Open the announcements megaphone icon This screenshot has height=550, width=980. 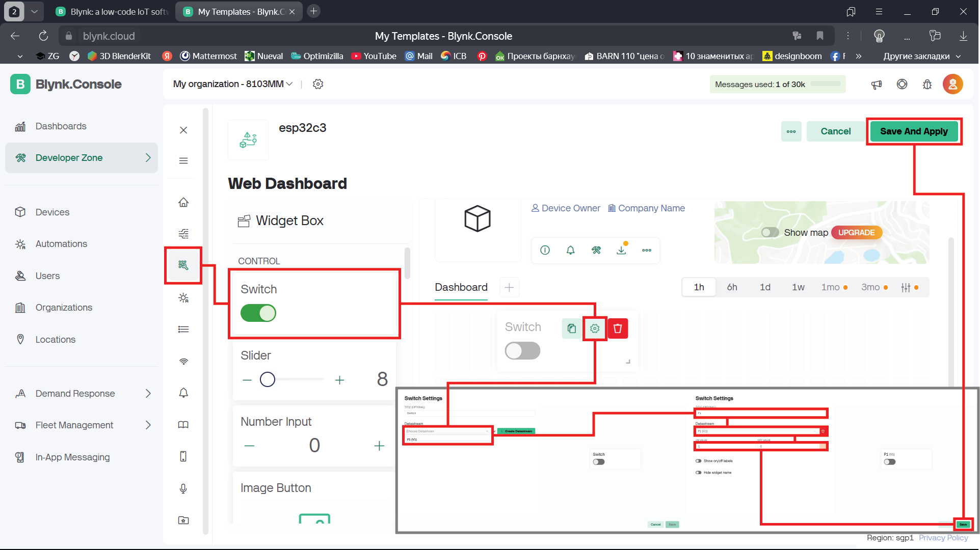[x=877, y=85]
